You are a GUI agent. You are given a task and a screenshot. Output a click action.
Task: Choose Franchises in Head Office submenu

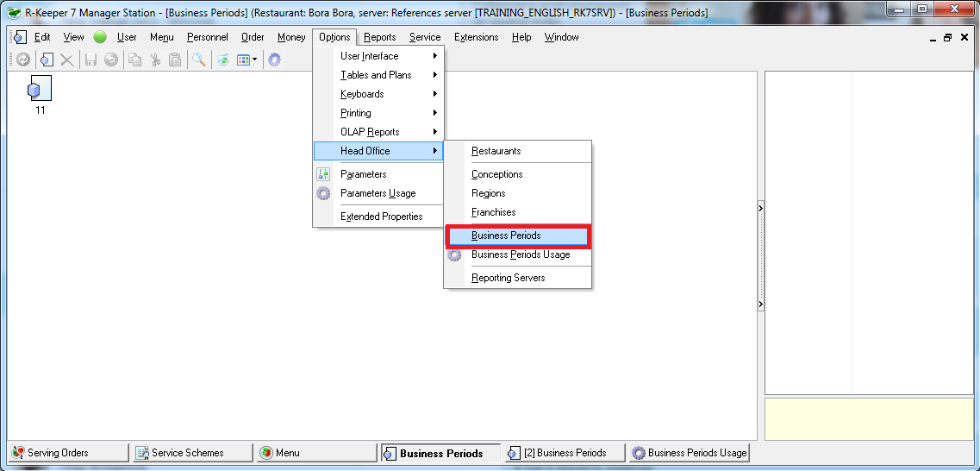(x=517, y=212)
